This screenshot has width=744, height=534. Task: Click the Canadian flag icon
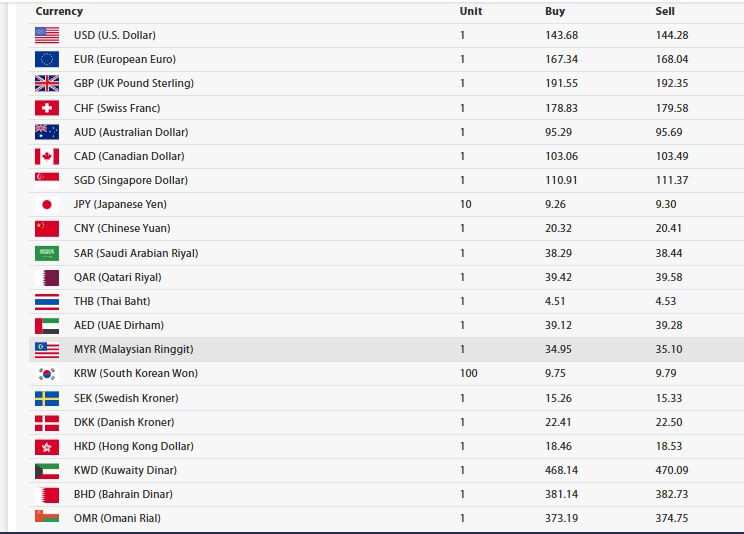coord(47,156)
